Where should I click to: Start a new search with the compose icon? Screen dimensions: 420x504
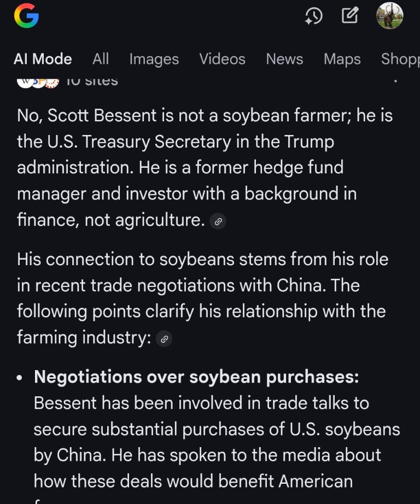click(x=350, y=16)
